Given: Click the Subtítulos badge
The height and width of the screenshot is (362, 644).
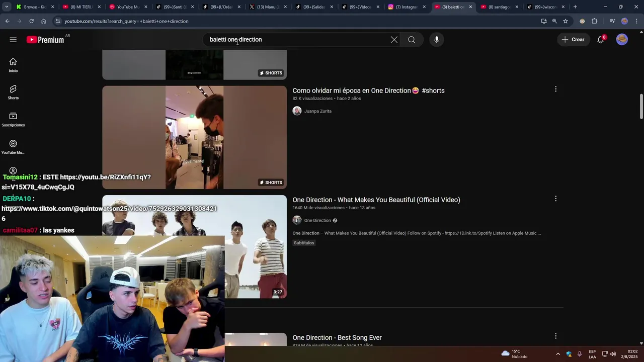Looking at the screenshot, I should [x=304, y=243].
